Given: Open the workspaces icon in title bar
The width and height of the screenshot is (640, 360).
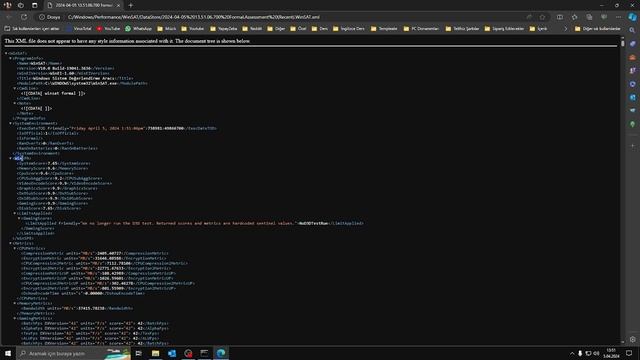Looking at the screenshot, I should click(21, 5).
